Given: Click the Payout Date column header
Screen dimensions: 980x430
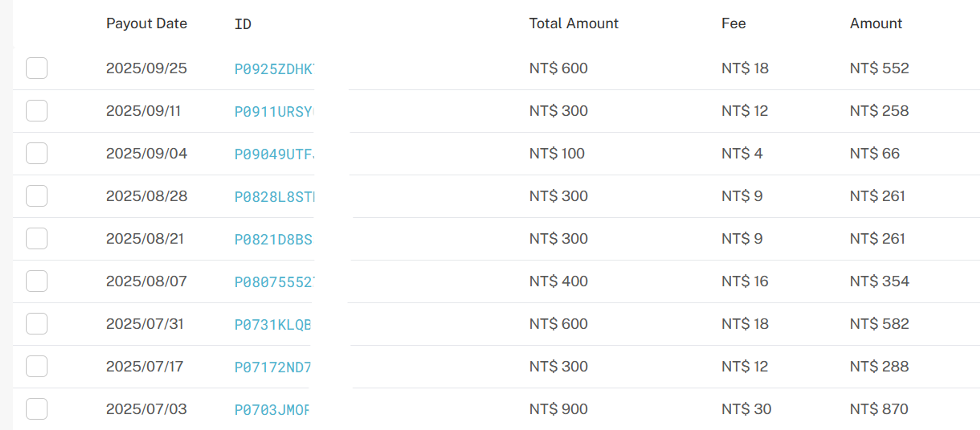Looking at the screenshot, I should click(x=146, y=24).
